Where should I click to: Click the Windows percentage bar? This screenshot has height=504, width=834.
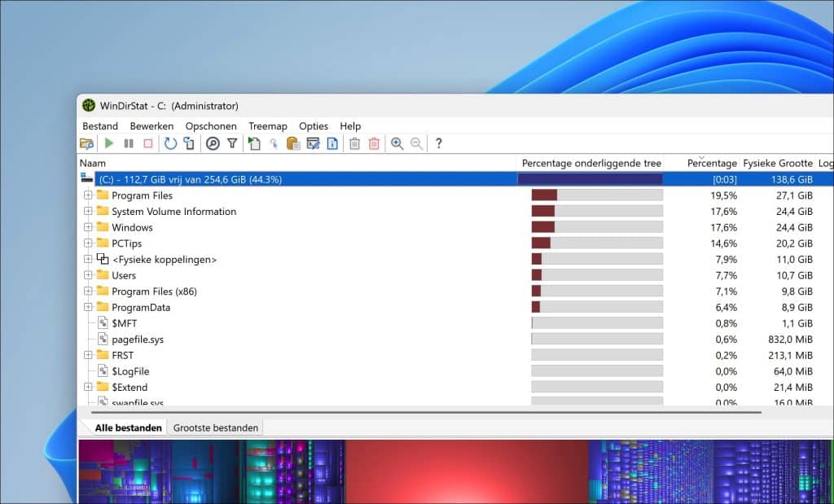point(597,227)
